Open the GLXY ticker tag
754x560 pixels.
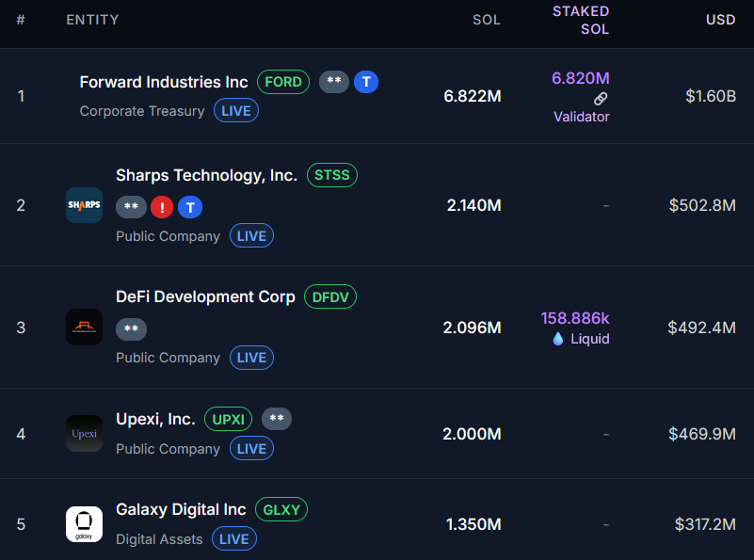coord(281,510)
